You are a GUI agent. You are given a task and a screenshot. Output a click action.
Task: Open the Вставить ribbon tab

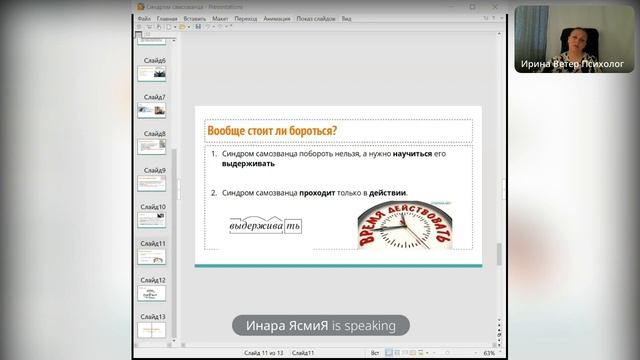(195, 19)
